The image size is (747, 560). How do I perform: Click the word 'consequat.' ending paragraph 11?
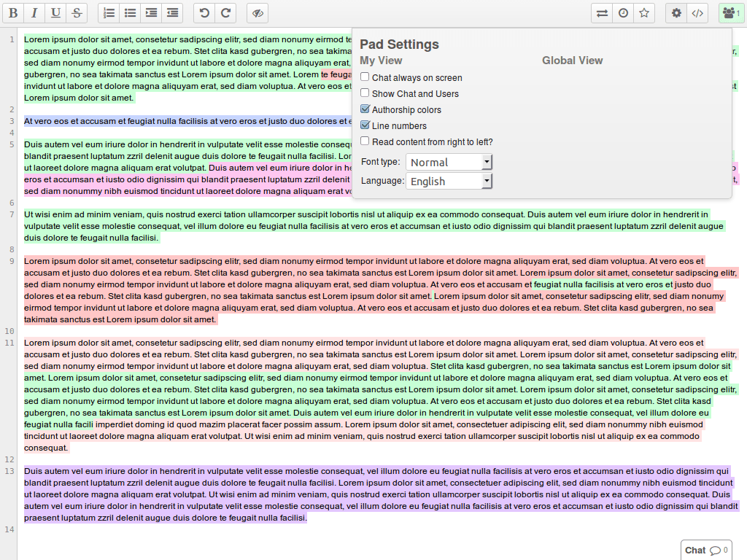pos(46,448)
